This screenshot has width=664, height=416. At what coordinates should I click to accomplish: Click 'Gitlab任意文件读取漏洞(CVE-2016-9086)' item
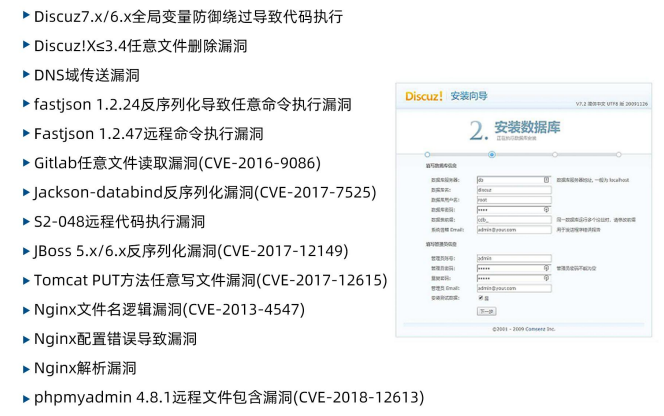(x=177, y=163)
